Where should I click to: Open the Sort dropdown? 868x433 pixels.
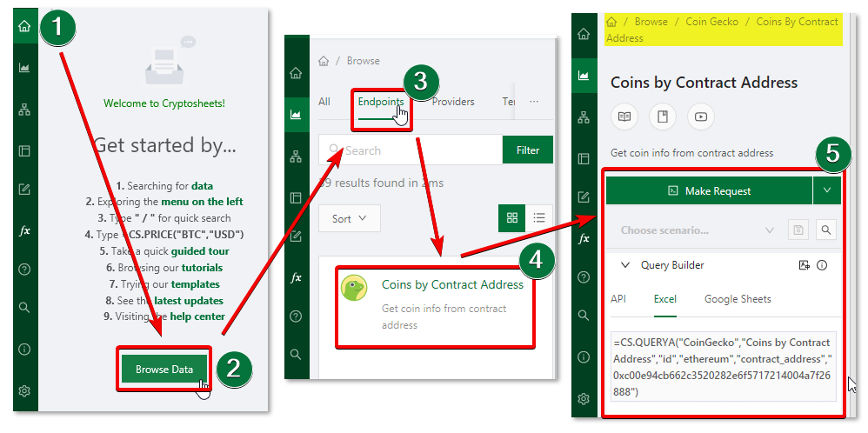350,218
